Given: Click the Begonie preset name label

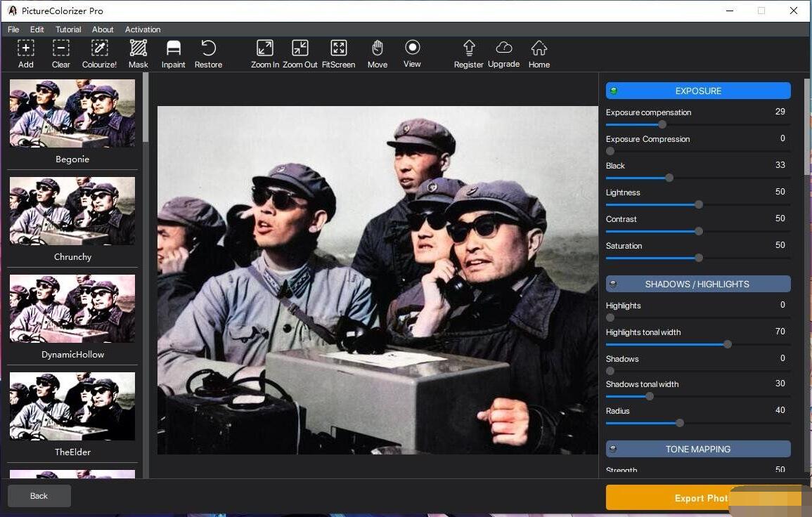Looking at the screenshot, I should point(72,159).
